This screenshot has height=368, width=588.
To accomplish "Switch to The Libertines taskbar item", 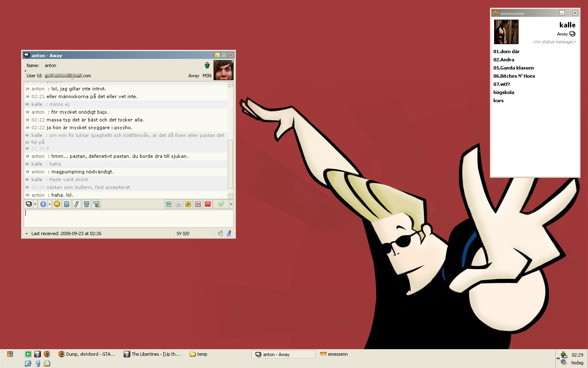I will 152,354.
